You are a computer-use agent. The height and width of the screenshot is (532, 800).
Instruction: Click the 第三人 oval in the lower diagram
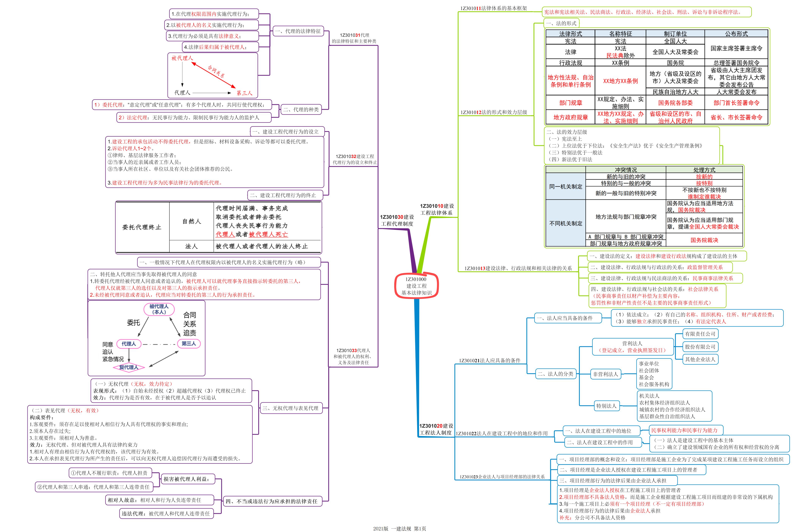pyautogui.click(x=189, y=343)
